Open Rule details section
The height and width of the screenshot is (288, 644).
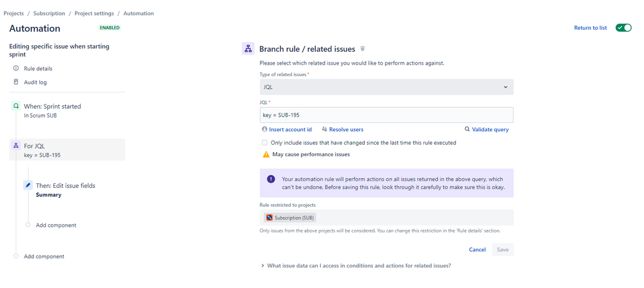38,68
